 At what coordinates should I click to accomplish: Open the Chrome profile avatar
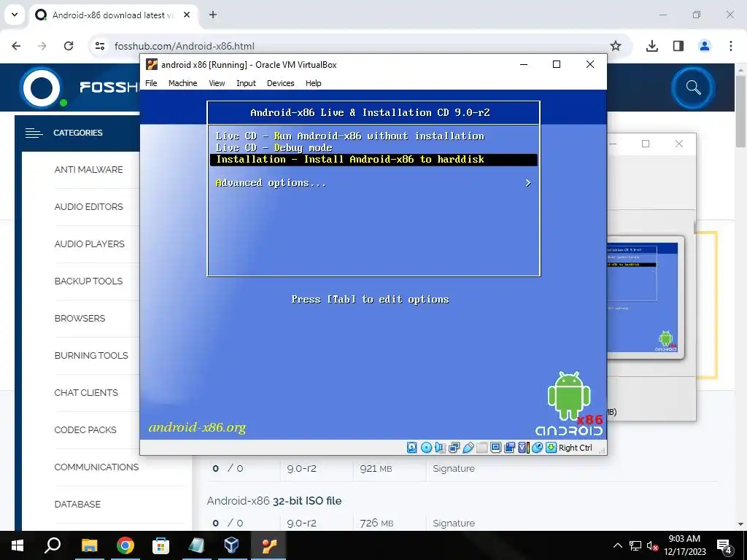(x=705, y=46)
